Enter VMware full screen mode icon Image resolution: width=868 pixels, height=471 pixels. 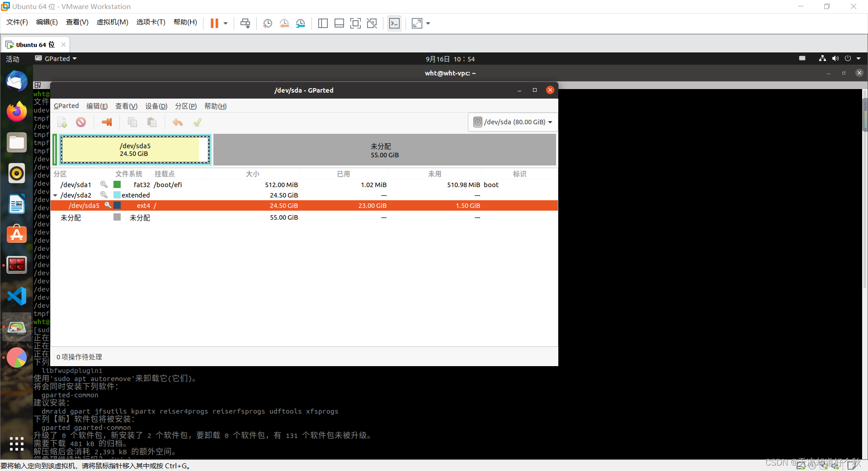356,23
